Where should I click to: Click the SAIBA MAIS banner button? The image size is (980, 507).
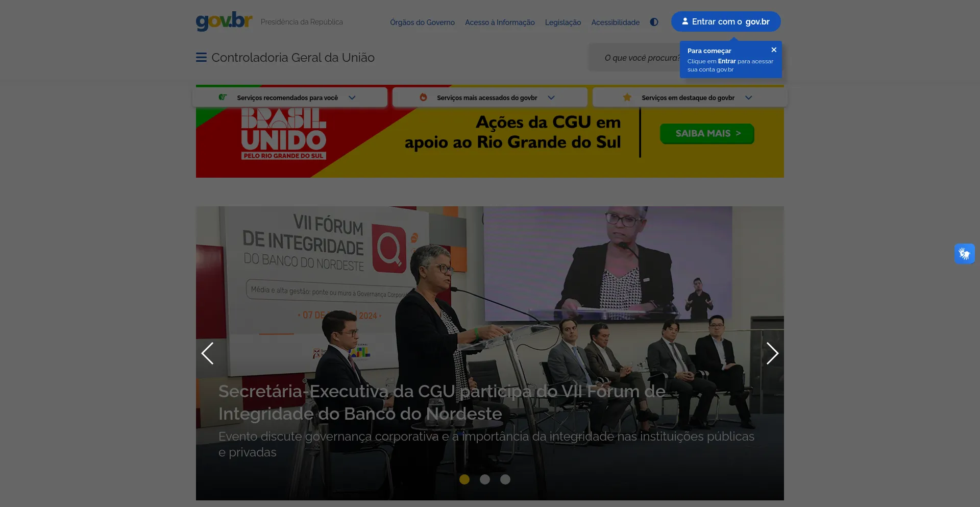pyautogui.click(x=707, y=133)
